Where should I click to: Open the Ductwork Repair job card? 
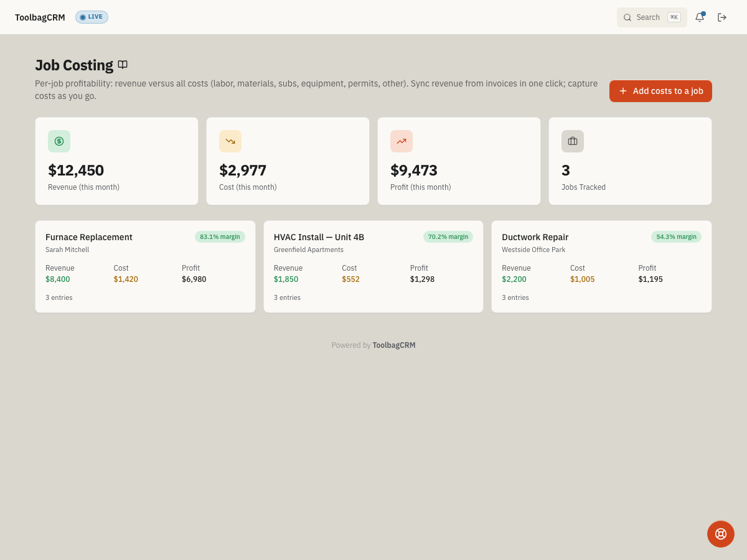click(601, 266)
